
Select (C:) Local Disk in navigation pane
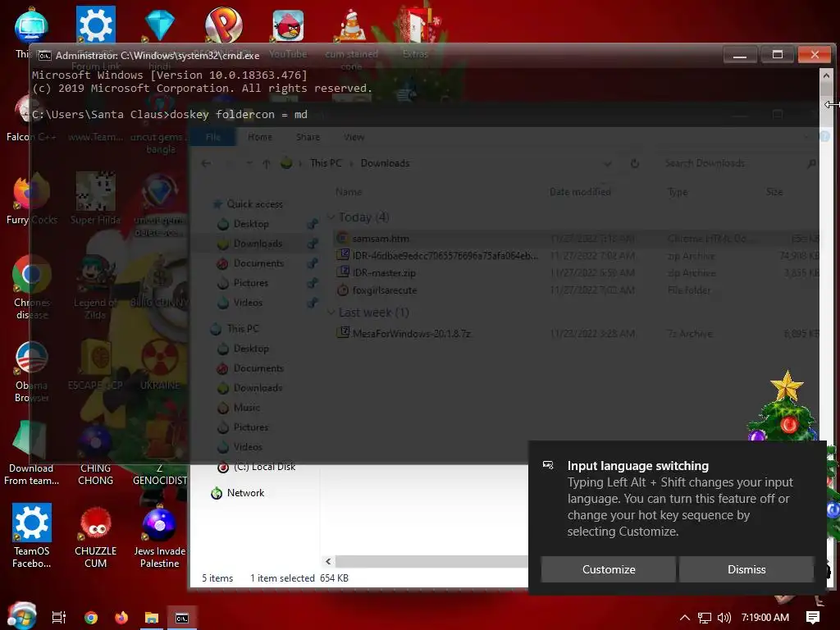[264, 467]
